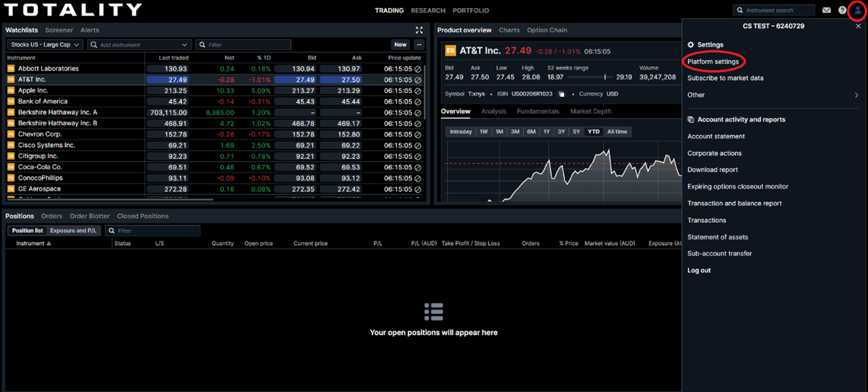The width and height of the screenshot is (868, 392).
Task: Click the EQ badge beside Chevron Corp.
Action: [x=11, y=134]
